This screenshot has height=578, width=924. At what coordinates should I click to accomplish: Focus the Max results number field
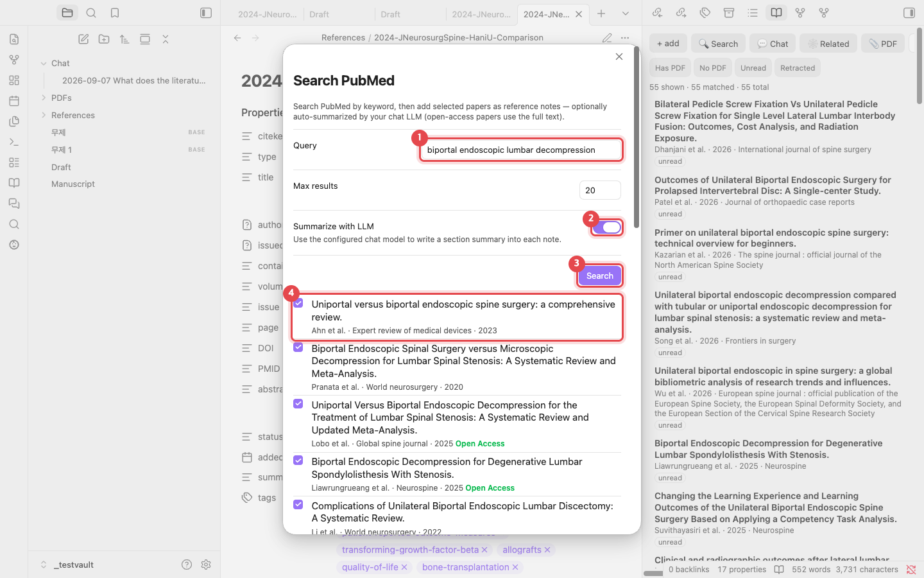tap(600, 190)
